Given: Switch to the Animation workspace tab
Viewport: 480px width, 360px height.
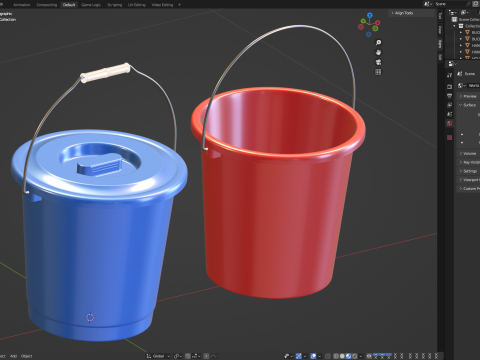Looking at the screenshot, I should point(22,5).
